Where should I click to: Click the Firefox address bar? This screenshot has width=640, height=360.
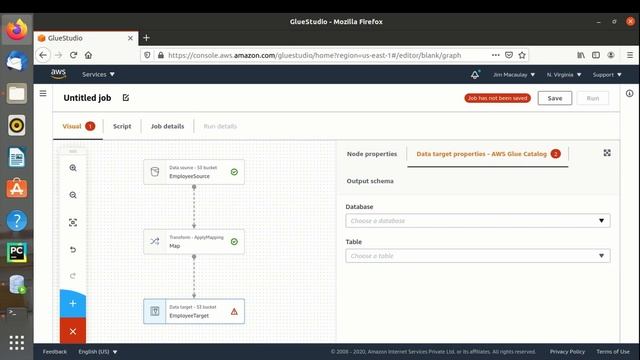click(314, 55)
